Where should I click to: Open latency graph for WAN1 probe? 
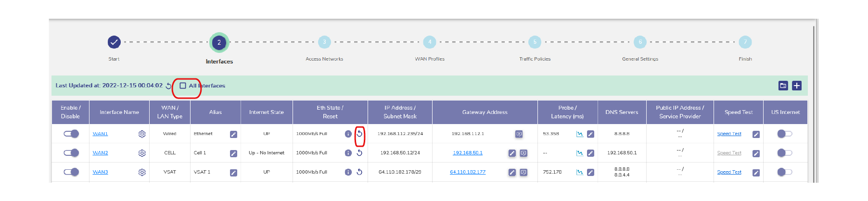pyautogui.click(x=580, y=134)
